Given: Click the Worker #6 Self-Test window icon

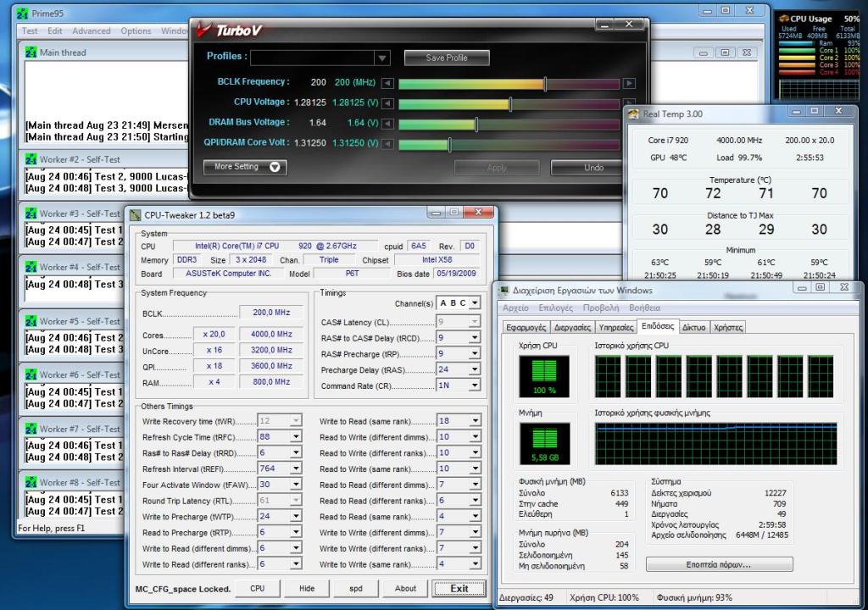Looking at the screenshot, I should click(31, 374).
